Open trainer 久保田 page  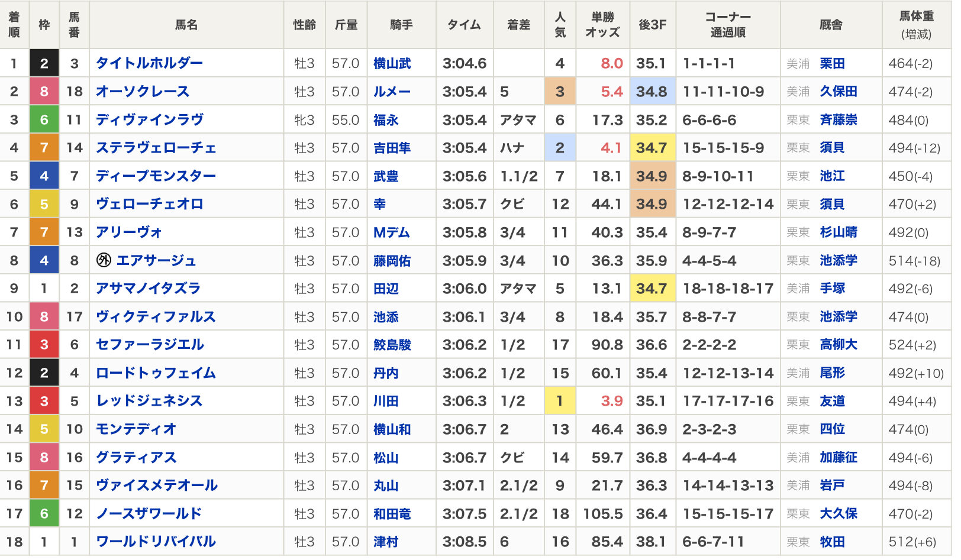[839, 92]
